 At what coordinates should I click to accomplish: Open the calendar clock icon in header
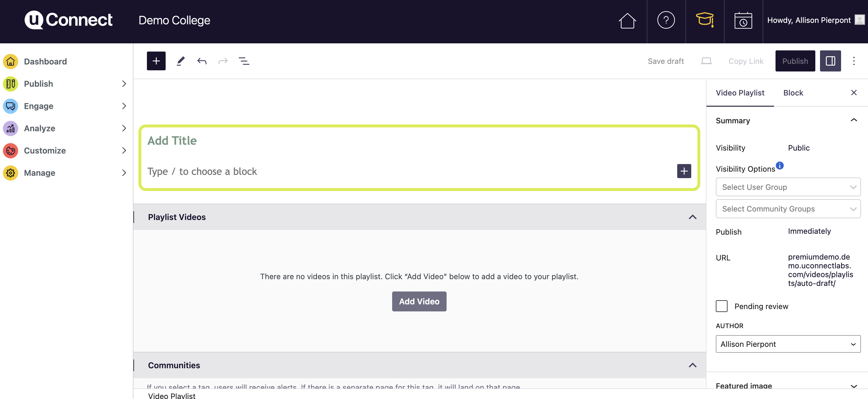coord(743,20)
